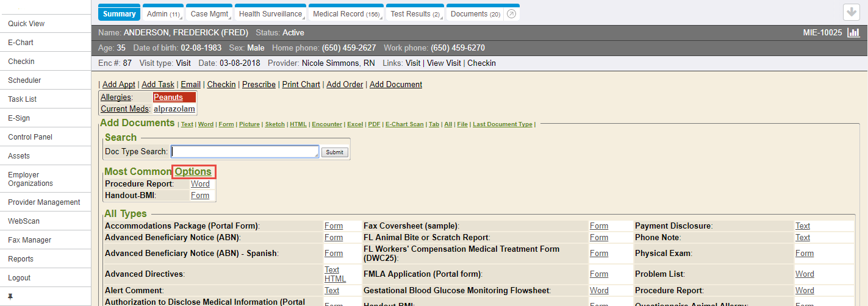Focus the Doc Type Search field

point(245,152)
